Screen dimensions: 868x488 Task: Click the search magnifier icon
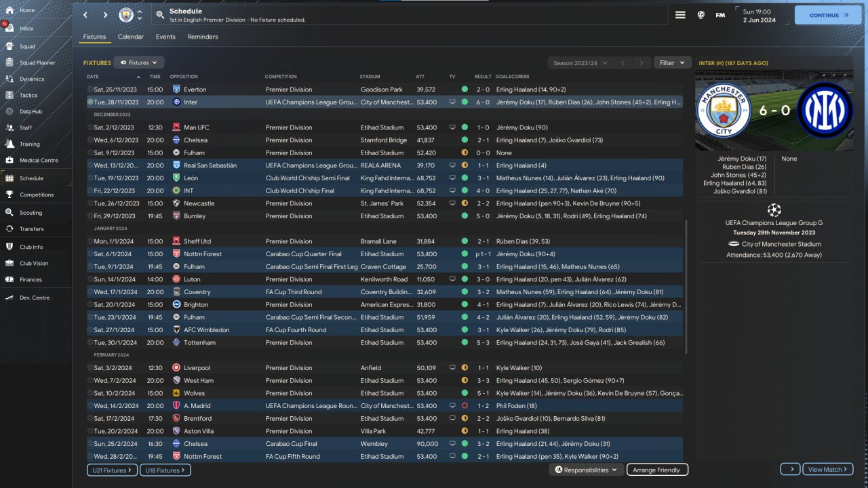coord(159,15)
